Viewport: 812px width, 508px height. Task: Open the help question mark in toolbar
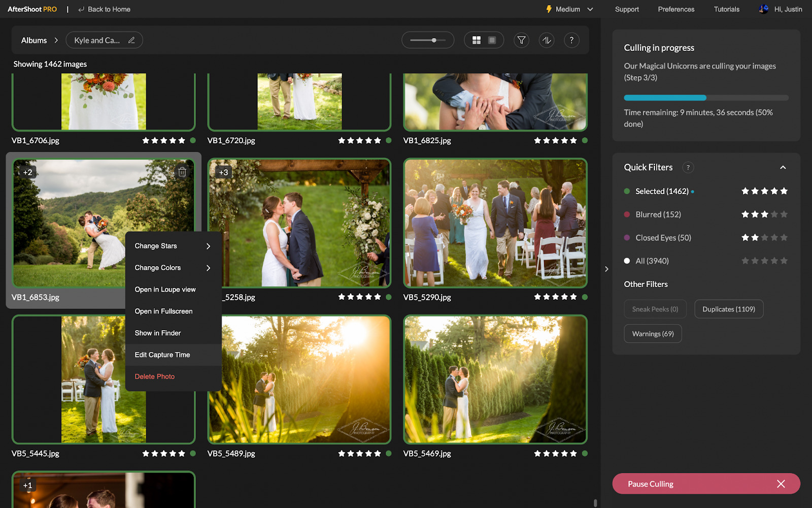(571, 40)
